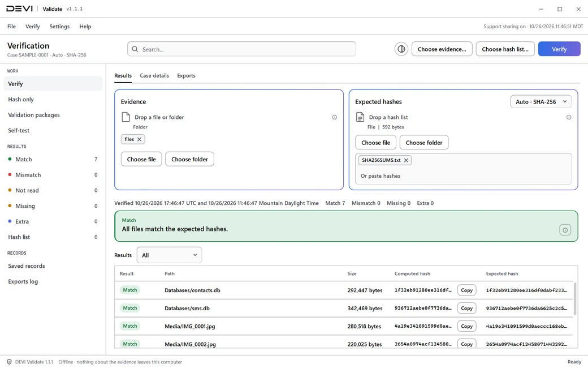Maximize the DEVI Validate window
The width and height of the screenshot is (588, 368).
coord(560,9)
